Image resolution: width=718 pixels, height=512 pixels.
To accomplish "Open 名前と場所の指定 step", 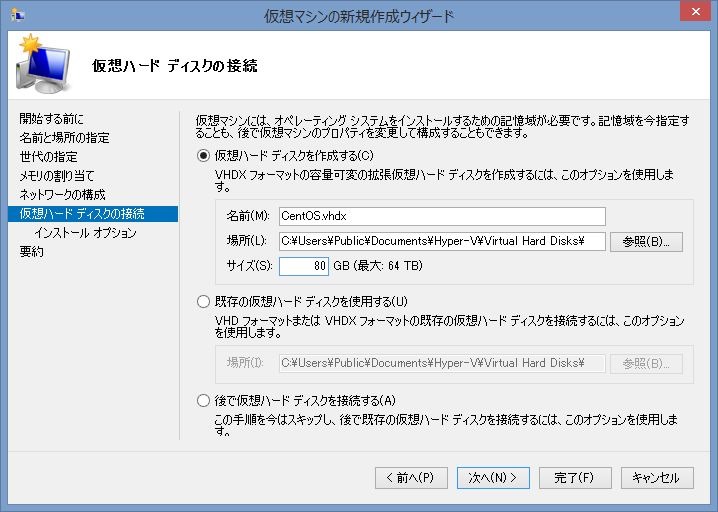I will [x=64, y=138].
